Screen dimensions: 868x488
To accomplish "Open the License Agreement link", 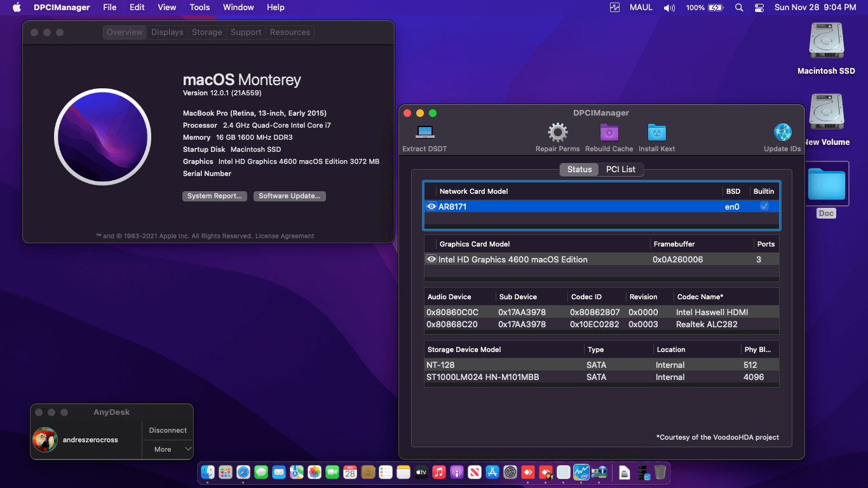I will click(x=285, y=236).
